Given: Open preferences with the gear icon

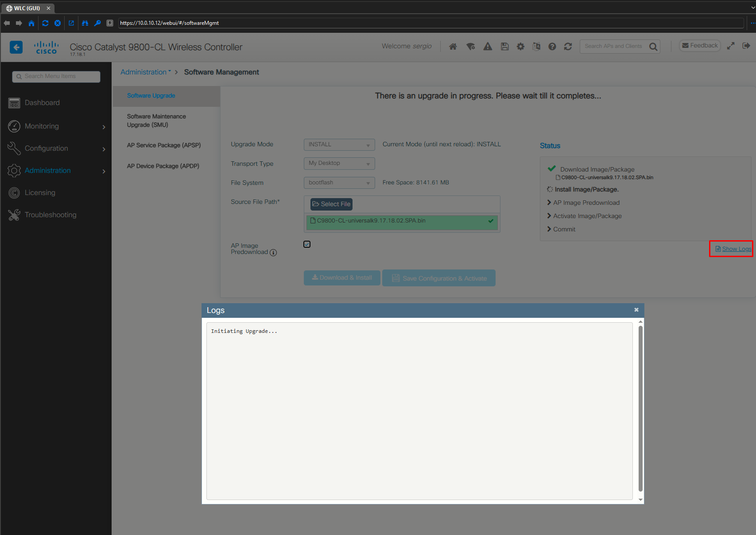Looking at the screenshot, I should [x=520, y=47].
